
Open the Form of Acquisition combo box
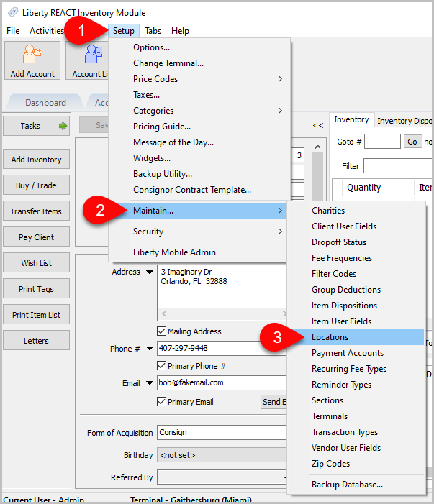222,432
